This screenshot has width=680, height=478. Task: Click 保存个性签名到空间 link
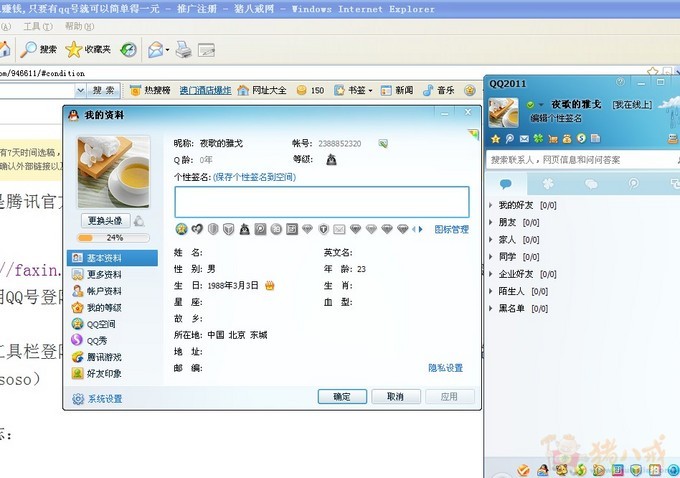coord(255,177)
